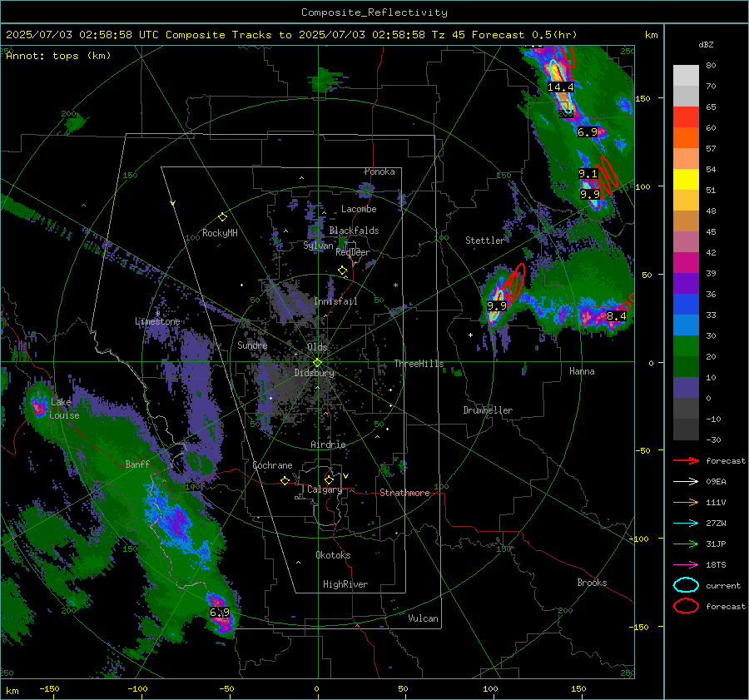The height and width of the screenshot is (700, 749).
Task: Click the red forecast arrow legend icon
Action: tap(686, 460)
